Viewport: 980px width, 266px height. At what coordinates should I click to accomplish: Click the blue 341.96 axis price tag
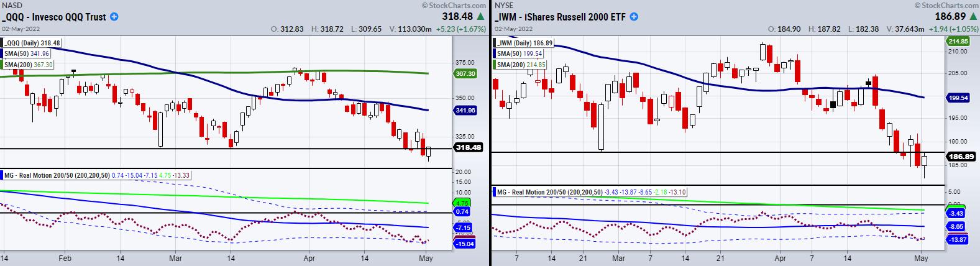coord(464,110)
